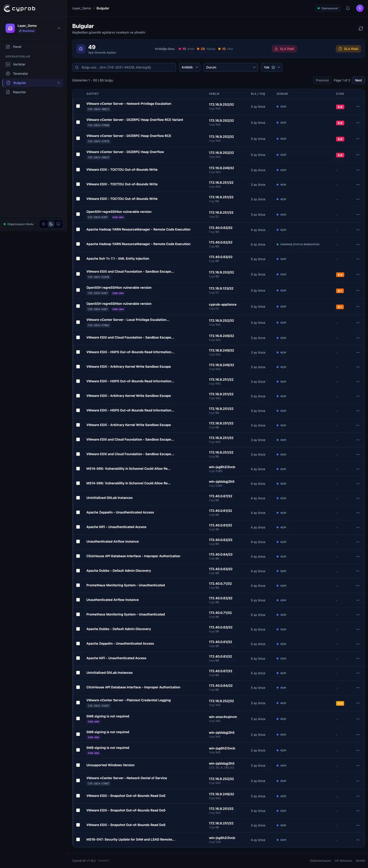Select checkbox for SMB signing win-anoc4cqinvm row
The height and width of the screenshot is (868, 368).
tap(78, 718)
